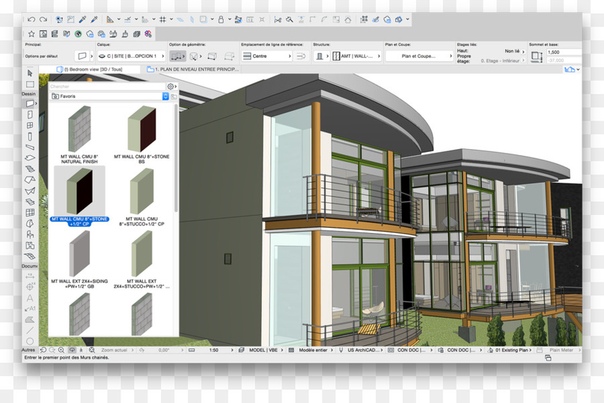
Task: Switch to Plan de Niveau Entrée tab
Action: pos(193,69)
